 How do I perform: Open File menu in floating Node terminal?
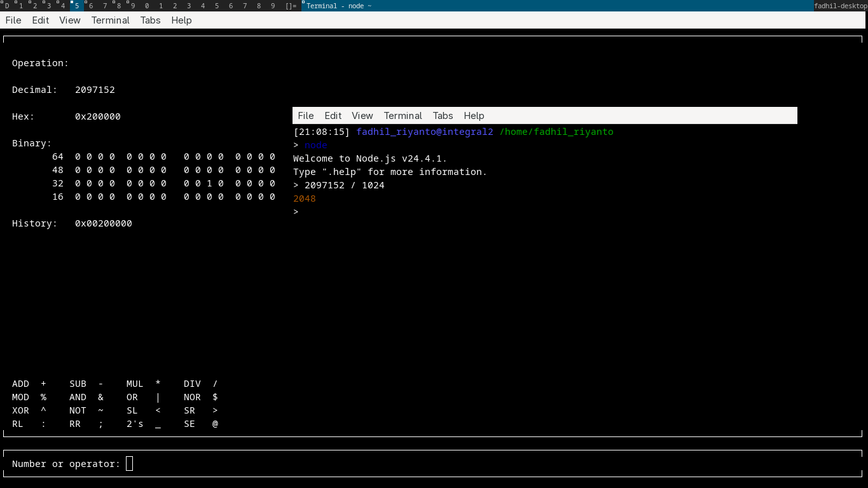[306, 116]
